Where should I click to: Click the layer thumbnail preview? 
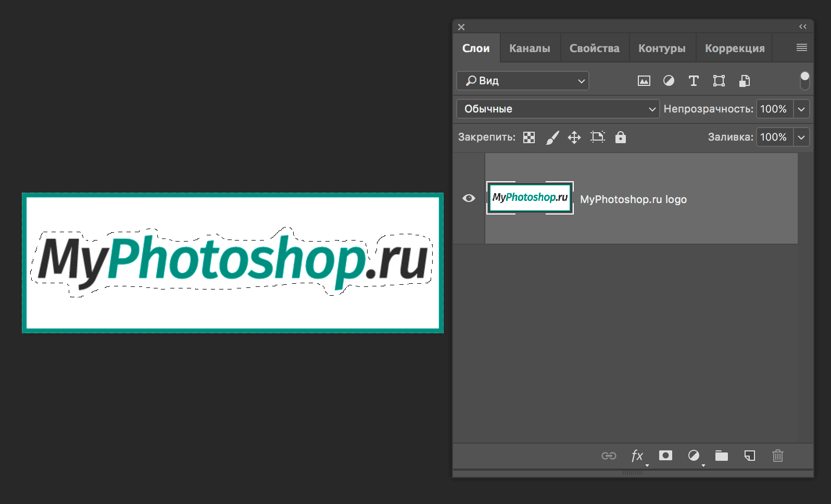click(530, 198)
